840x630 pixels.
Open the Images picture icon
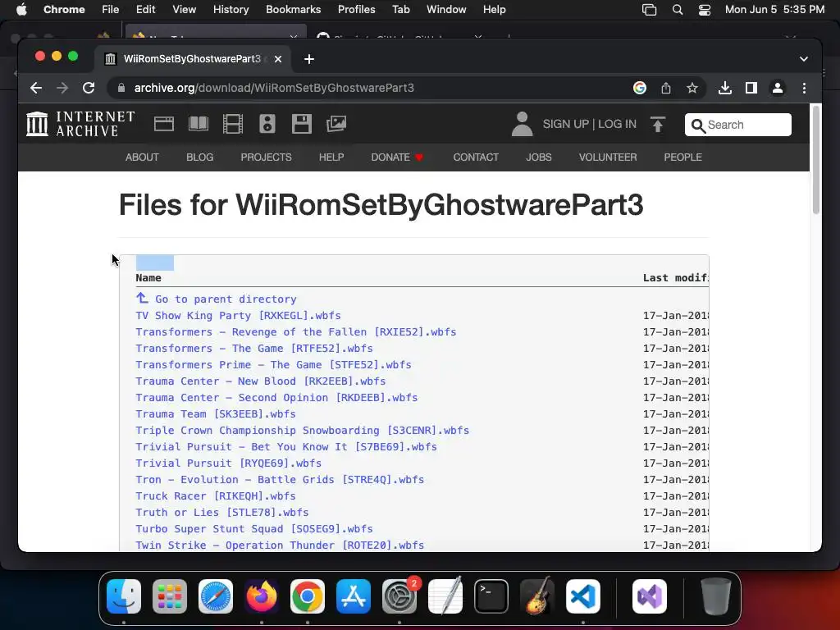pos(336,124)
